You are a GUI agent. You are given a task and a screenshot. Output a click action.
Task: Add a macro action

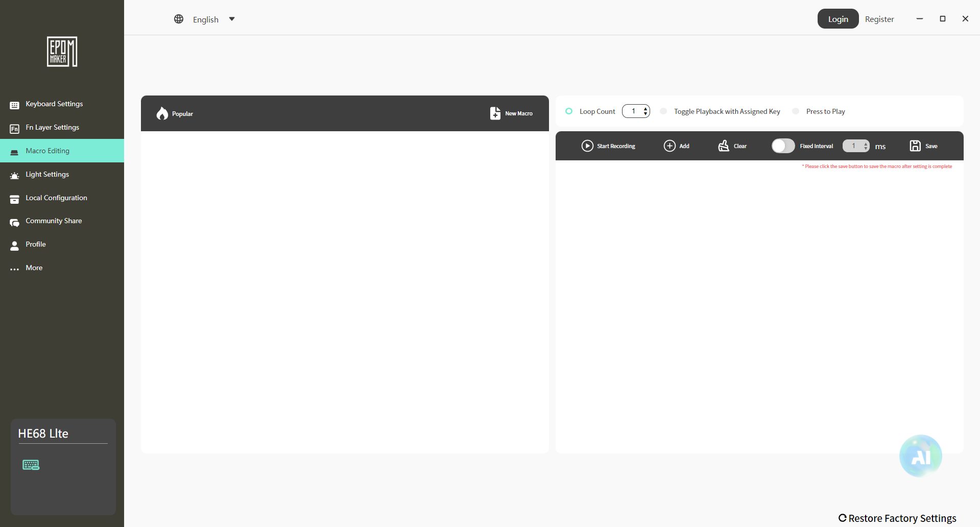point(684,146)
